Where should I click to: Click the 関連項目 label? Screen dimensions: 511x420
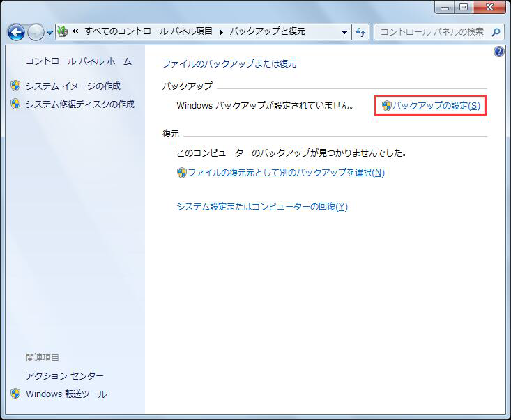pyautogui.click(x=43, y=357)
